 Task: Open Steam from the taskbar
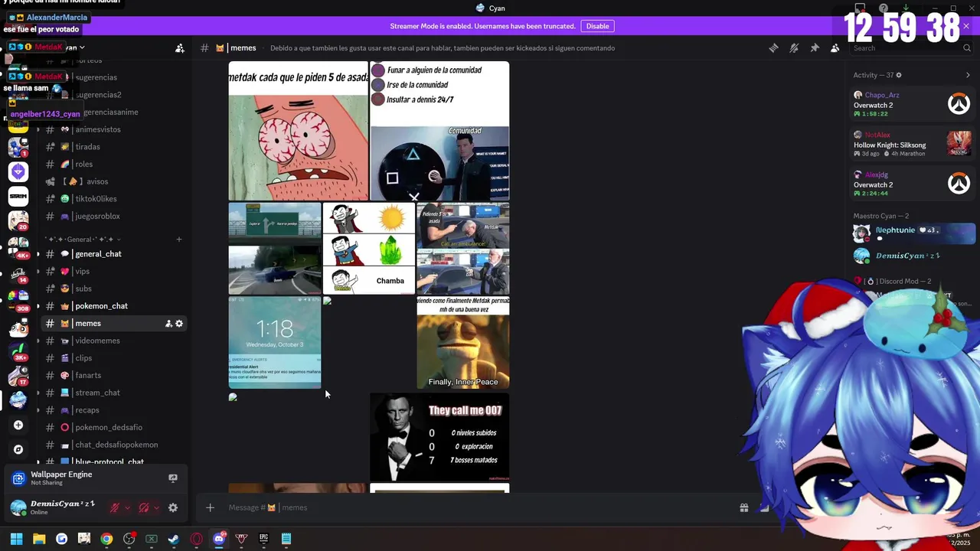pyautogui.click(x=174, y=539)
